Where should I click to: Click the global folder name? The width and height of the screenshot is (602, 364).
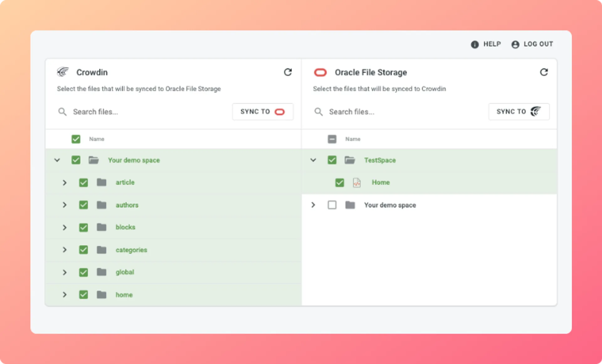(125, 272)
